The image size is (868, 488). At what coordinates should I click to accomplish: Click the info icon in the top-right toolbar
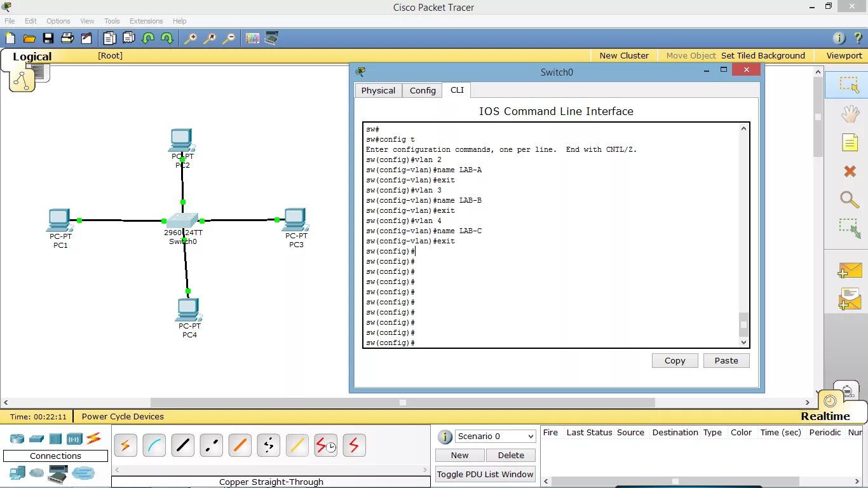pos(839,38)
